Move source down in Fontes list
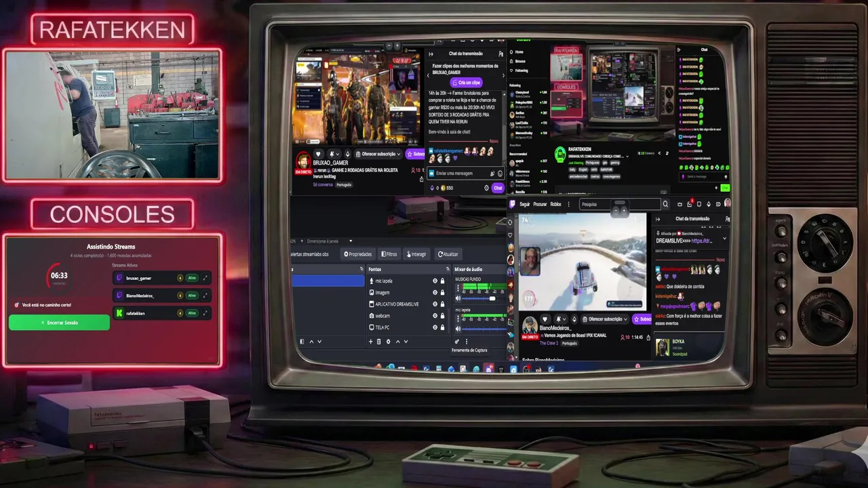Screen dimensions: 868x488 pos(406,342)
